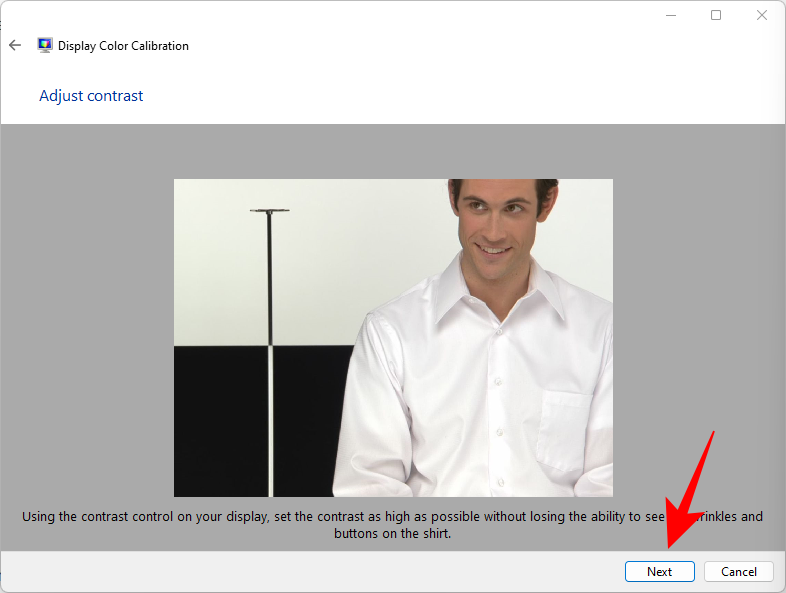This screenshot has height=593, width=786.
Task: Click the contrast sample photo of the man
Action: click(x=393, y=338)
